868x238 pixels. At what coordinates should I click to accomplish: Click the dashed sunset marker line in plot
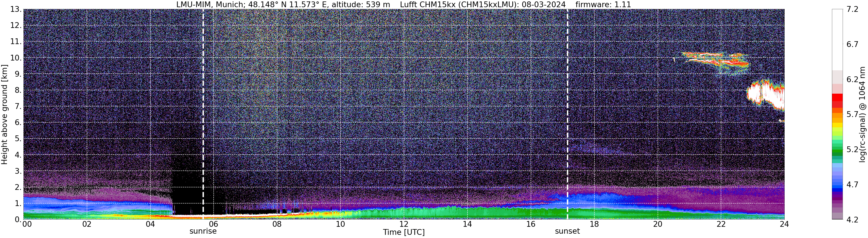(x=567, y=114)
